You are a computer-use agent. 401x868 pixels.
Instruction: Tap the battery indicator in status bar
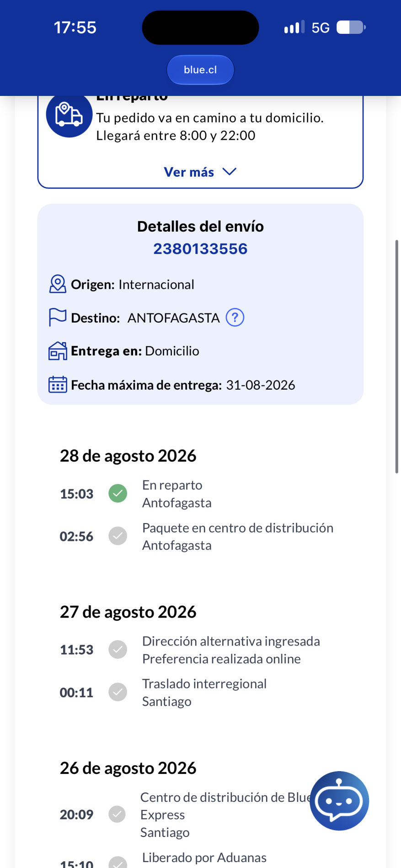coord(351,27)
